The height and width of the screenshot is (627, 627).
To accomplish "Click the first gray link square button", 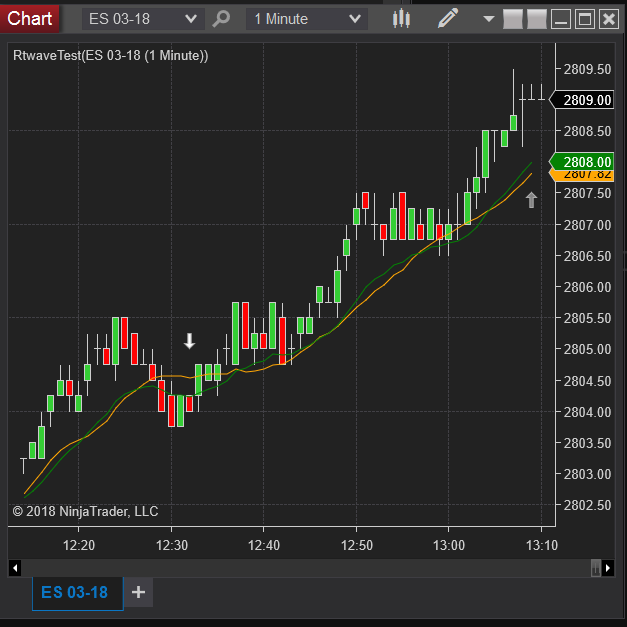I will point(513,18).
